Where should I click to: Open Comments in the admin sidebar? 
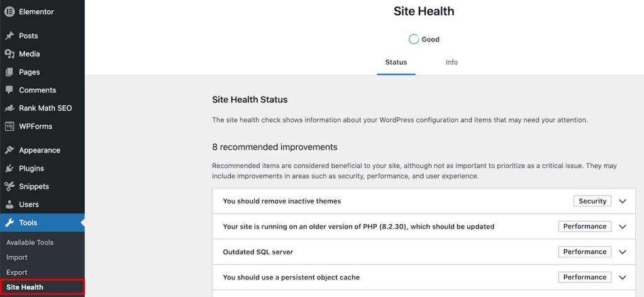coord(42,90)
